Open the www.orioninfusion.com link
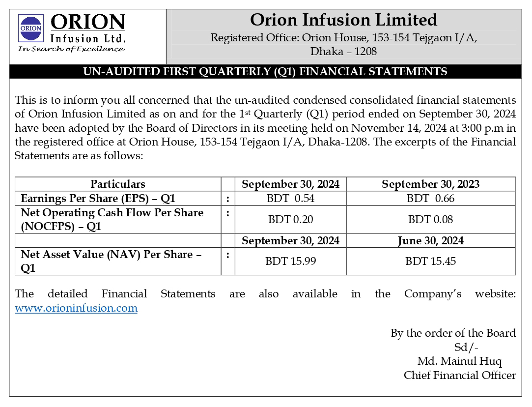 [76, 308]
